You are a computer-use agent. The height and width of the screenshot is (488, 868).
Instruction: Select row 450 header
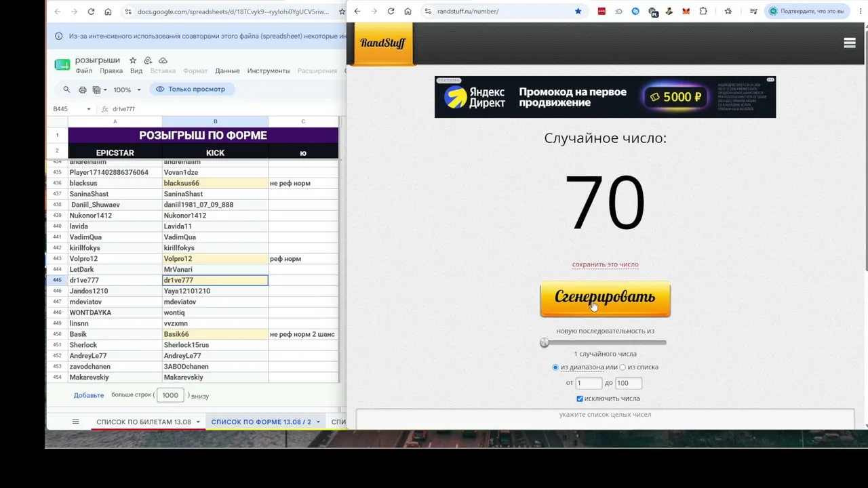(x=57, y=334)
